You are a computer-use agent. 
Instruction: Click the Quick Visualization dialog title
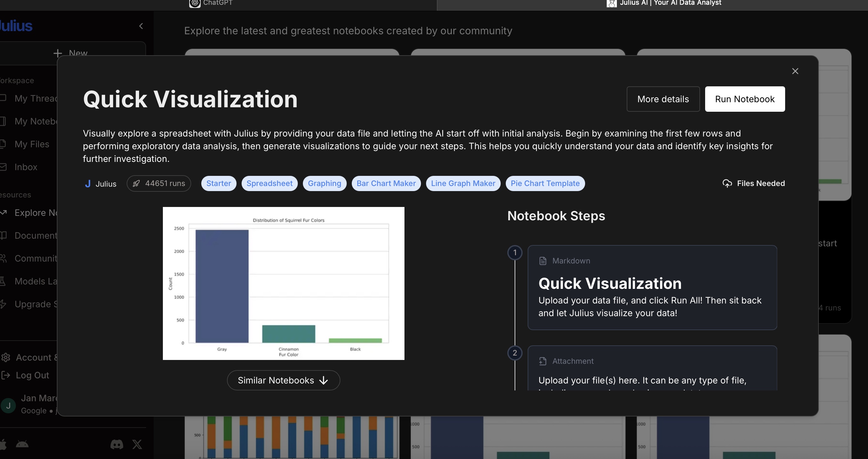pyautogui.click(x=190, y=99)
